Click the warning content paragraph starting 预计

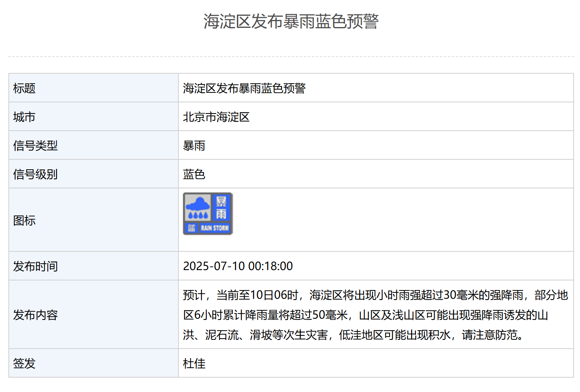click(x=376, y=315)
